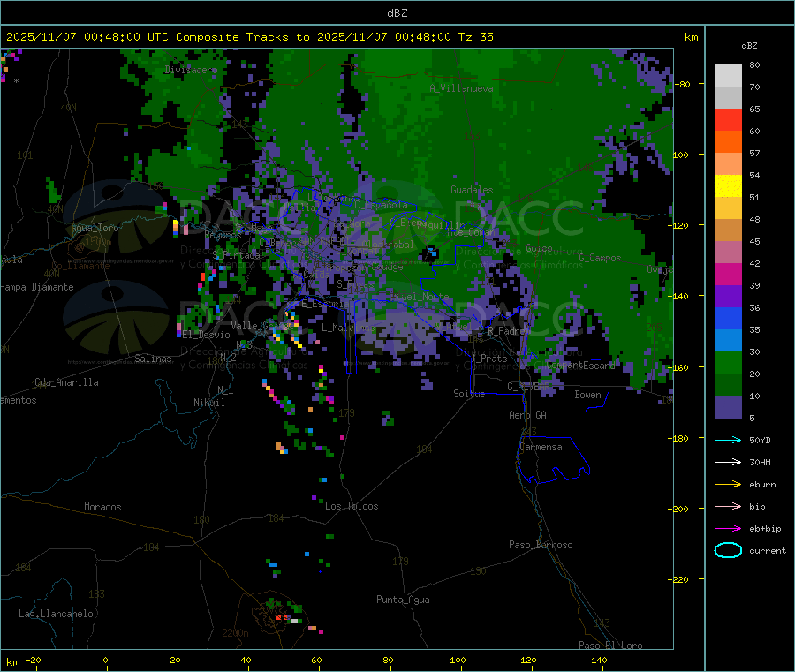Click the magenta eb+bip arrow legend icon
795x672 pixels.
pyautogui.click(x=728, y=529)
